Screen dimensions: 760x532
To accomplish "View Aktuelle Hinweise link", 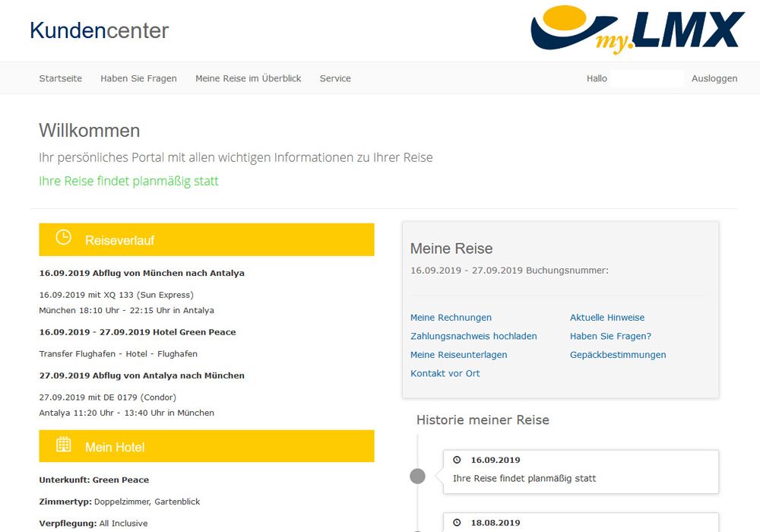I will (607, 318).
